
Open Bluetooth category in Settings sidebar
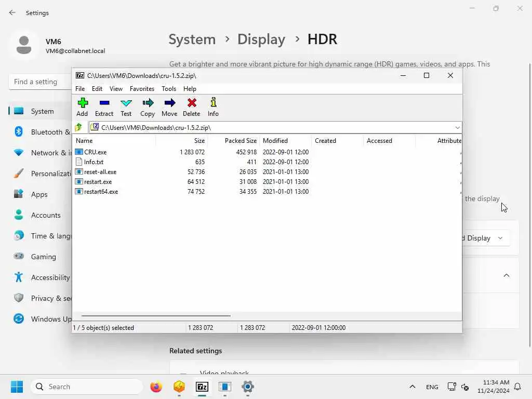40,132
